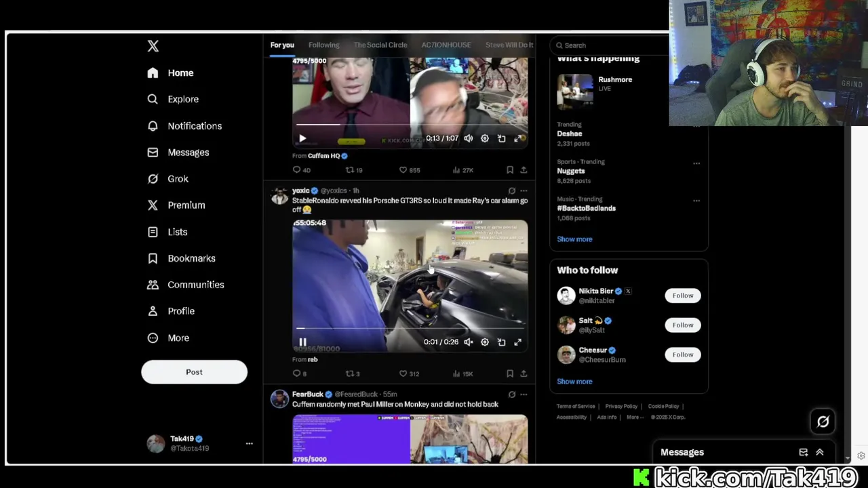Open more options on FearBuck post
The height and width of the screenshot is (488, 868).
[524, 394]
